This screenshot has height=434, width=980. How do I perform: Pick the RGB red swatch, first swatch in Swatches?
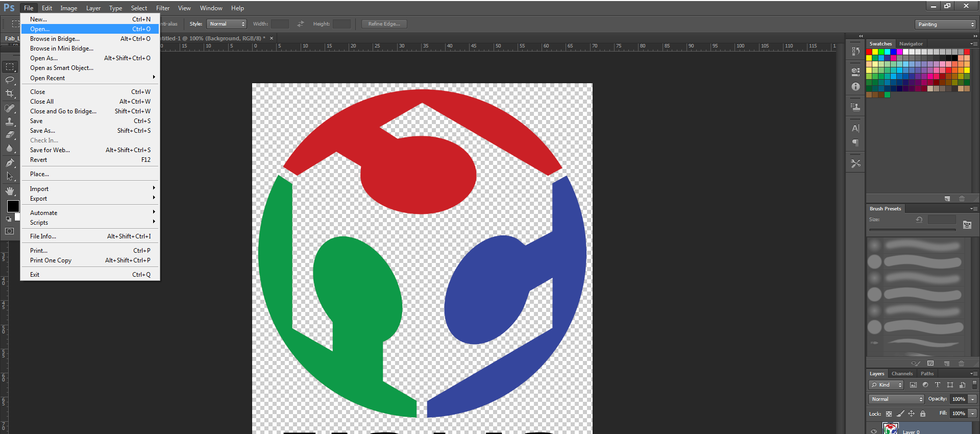point(869,52)
